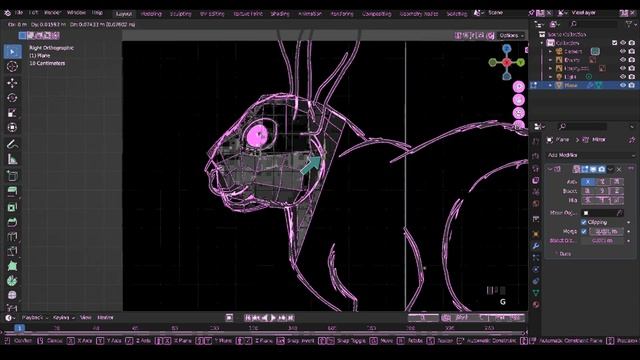640x360 pixels.
Task: Click the mirror object eyedropper icon
Action: (x=619, y=213)
